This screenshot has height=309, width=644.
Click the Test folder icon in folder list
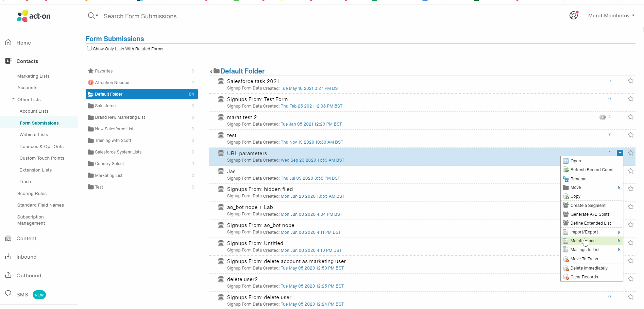pos(91,187)
